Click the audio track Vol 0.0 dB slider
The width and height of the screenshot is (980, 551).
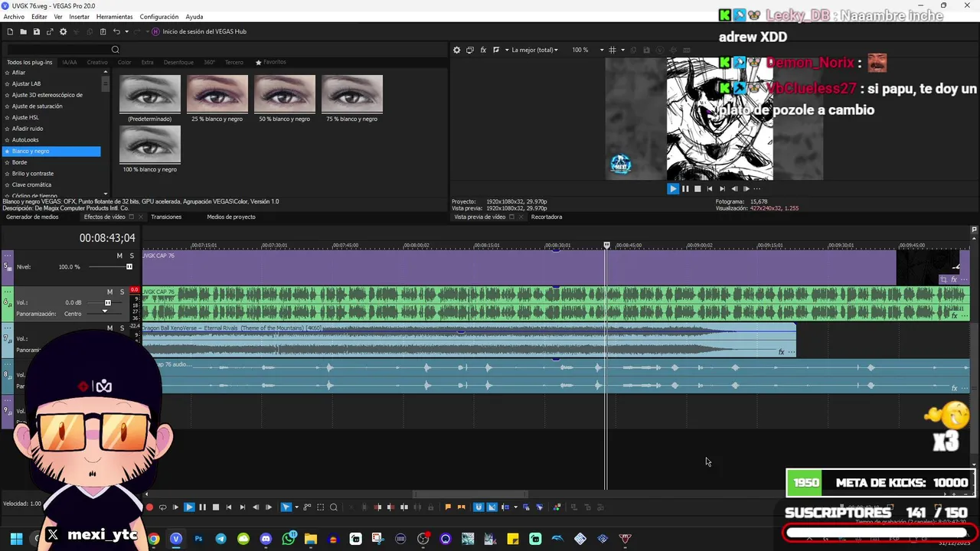[x=107, y=303]
